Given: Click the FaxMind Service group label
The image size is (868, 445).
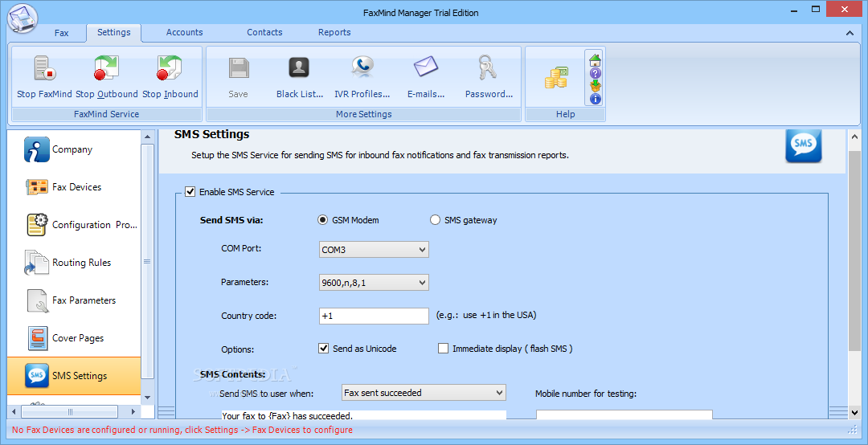Looking at the screenshot, I should 106,114.
